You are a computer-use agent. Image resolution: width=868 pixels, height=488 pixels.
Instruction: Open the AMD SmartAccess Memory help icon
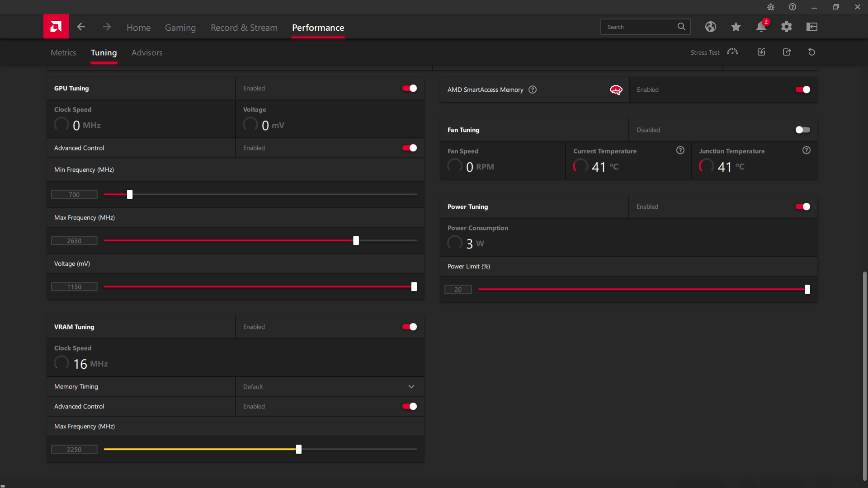pyautogui.click(x=533, y=89)
